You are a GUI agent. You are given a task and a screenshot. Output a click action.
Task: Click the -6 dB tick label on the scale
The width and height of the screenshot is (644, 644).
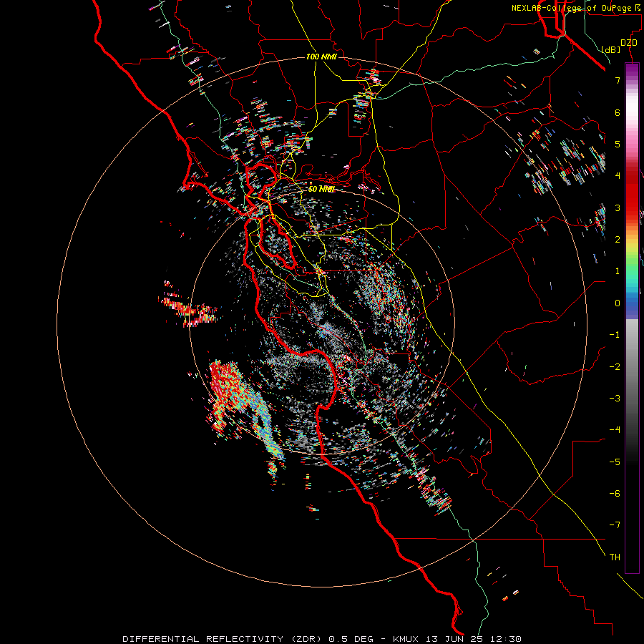[615, 493]
